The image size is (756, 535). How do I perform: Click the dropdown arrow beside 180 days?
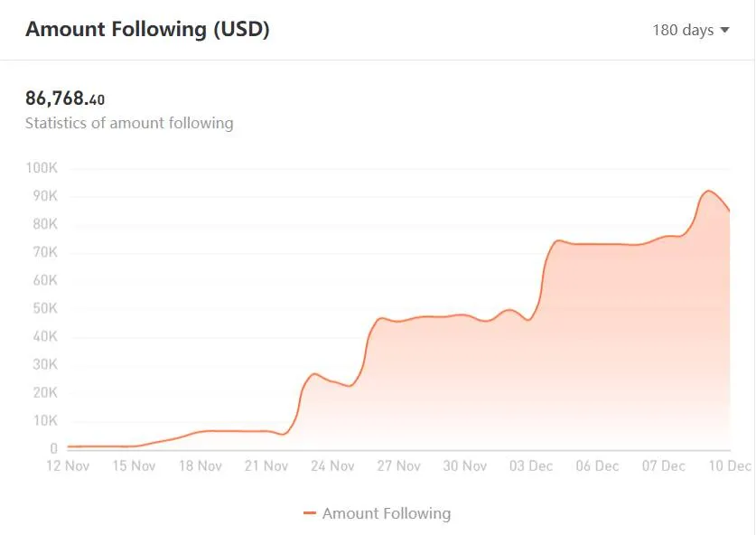[x=724, y=30]
